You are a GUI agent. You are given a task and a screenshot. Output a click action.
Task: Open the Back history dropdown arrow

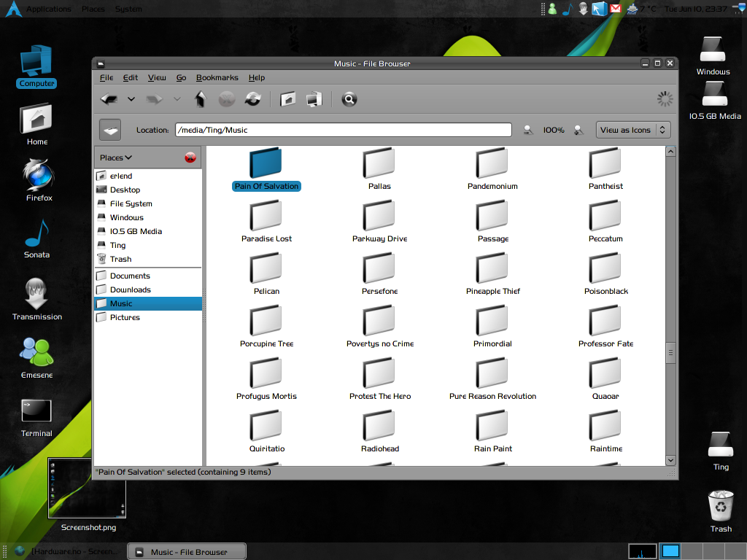131,99
